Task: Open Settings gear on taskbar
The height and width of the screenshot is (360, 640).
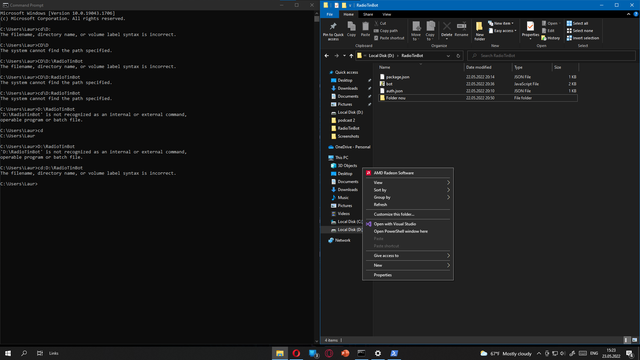Action: pos(378,353)
